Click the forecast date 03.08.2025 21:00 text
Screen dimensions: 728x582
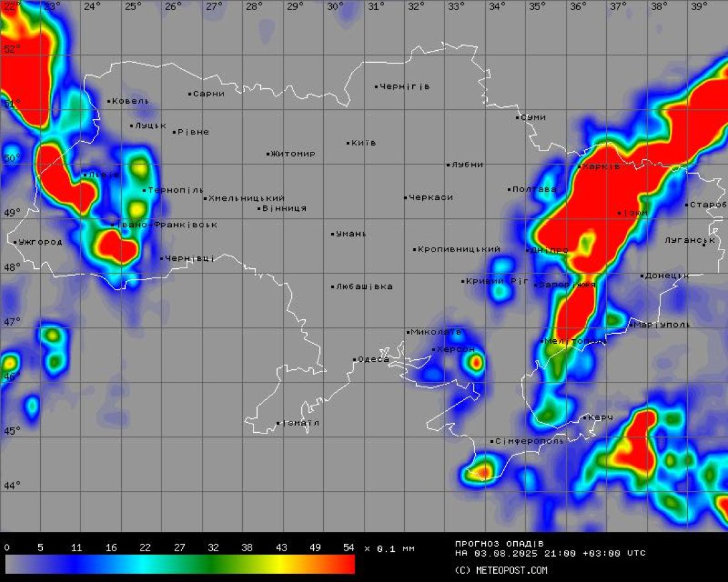[519, 553]
